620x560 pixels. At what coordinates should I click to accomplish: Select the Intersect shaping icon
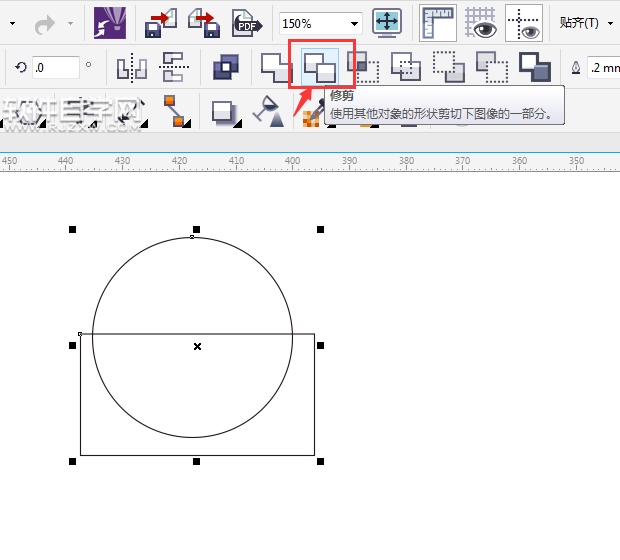362,67
